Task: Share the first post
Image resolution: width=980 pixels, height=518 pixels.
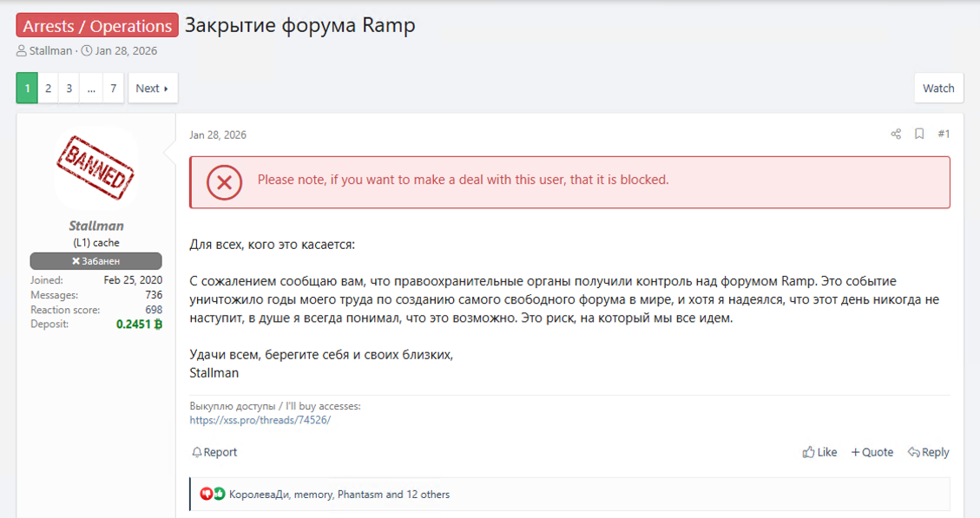Action: pos(896,134)
